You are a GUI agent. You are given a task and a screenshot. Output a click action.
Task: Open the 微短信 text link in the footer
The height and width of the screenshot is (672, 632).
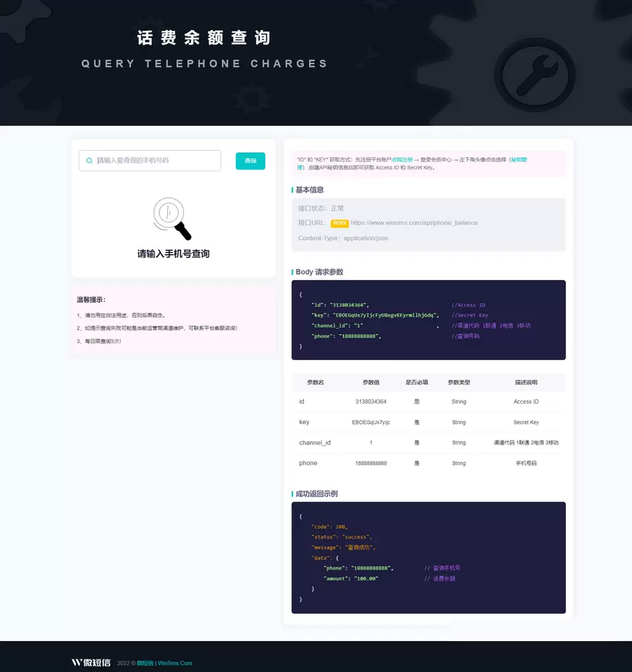click(145, 663)
